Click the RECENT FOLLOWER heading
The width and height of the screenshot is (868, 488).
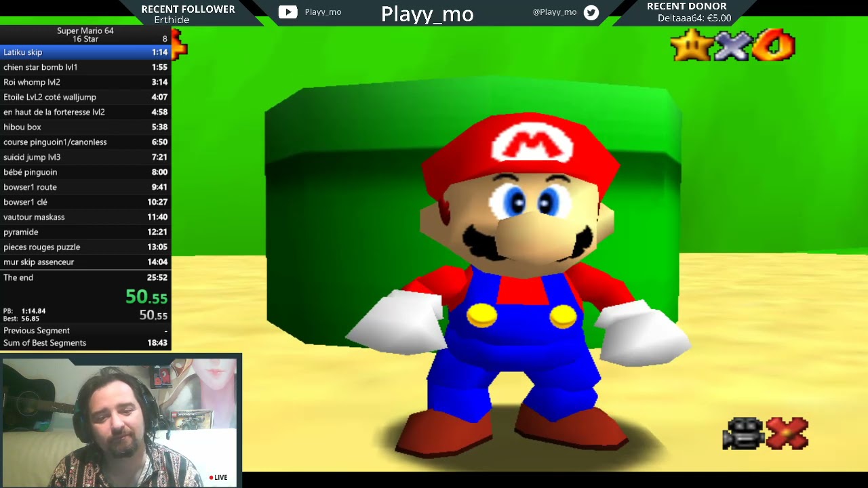pyautogui.click(x=188, y=9)
